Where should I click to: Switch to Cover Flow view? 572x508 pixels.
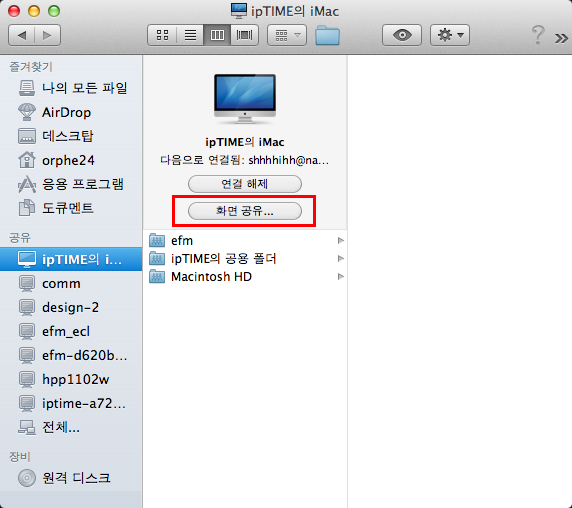coord(244,35)
